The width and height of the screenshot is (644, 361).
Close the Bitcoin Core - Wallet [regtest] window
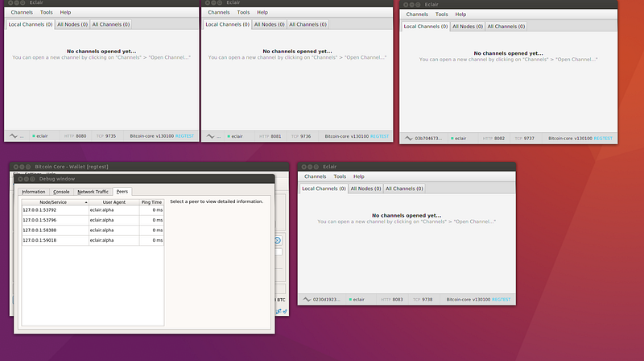click(15, 167)
